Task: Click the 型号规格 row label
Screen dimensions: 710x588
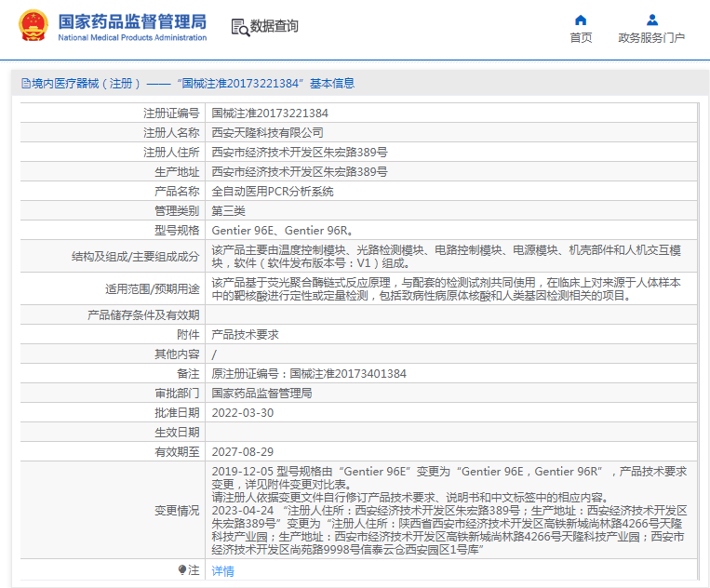Action: (x=177, y=231)
